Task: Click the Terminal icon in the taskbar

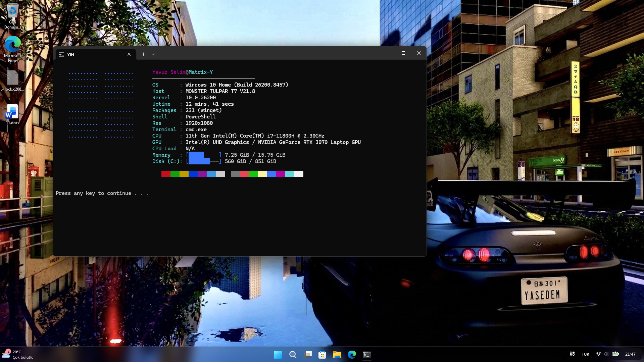Action: tap(366, 355)
